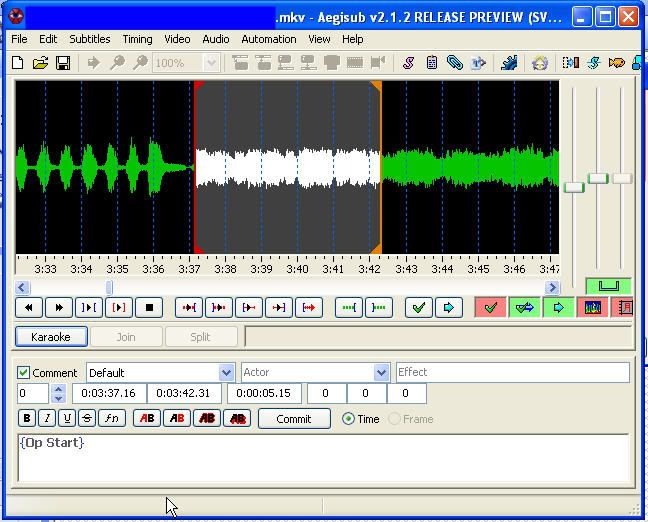
Task: Expand the Default style dropdown
Action: pos(226,373)
